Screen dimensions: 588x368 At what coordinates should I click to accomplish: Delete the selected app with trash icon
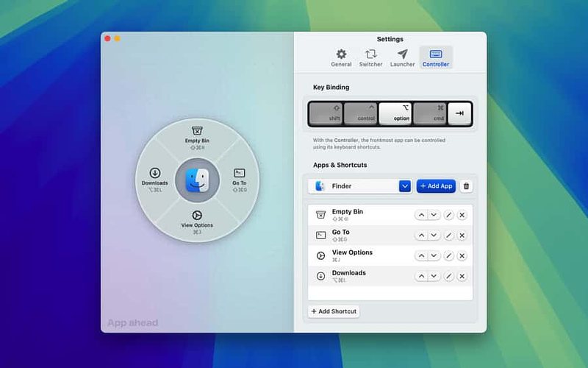pos(466,186)
